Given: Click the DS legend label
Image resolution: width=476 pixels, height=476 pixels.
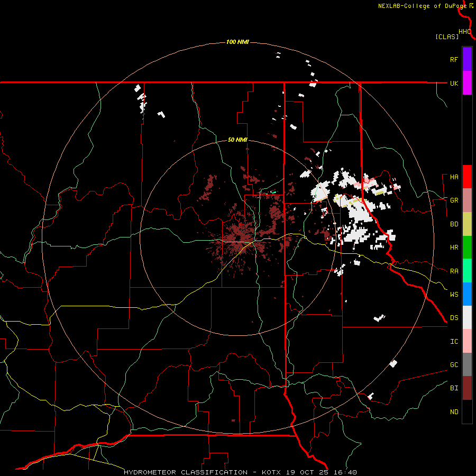Looking at the screenshot, I should coord(454,318).
